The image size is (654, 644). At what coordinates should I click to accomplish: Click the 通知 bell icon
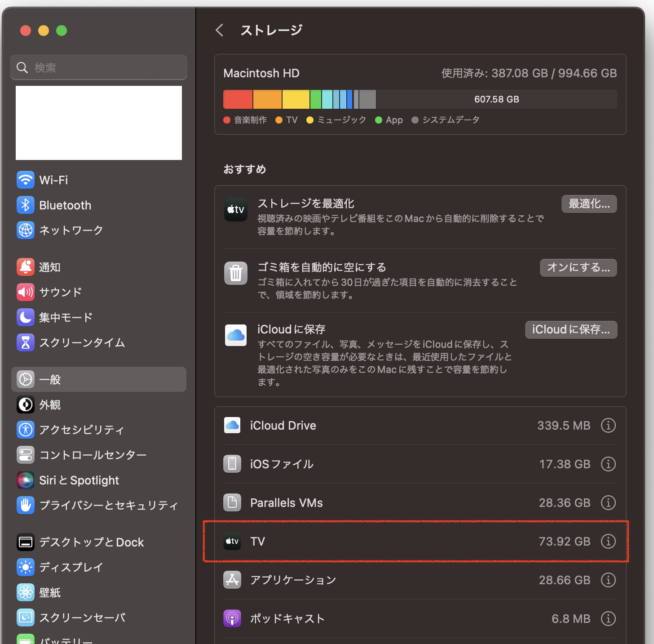click(x=26, y=267)
